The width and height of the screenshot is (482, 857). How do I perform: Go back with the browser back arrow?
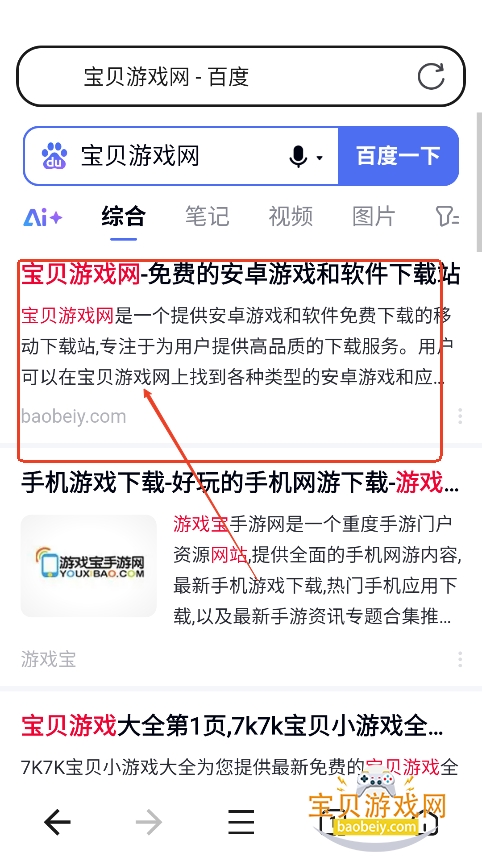(57, 821)
